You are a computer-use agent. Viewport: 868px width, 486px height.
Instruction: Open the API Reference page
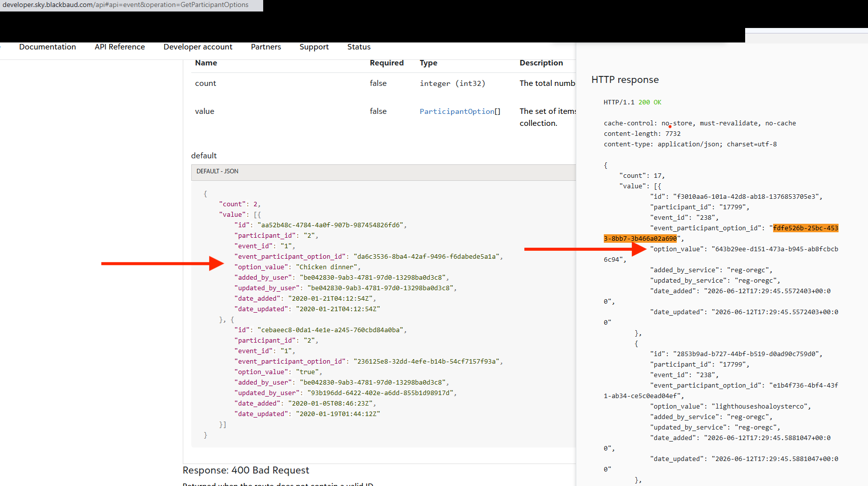coord(120,47)
